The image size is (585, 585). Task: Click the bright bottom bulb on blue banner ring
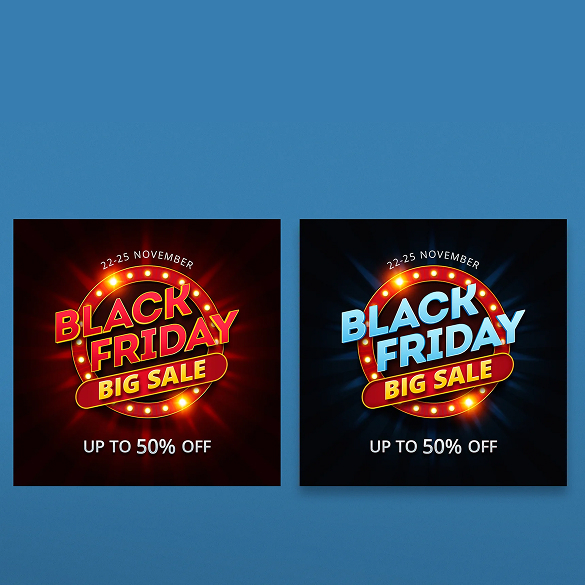(469, 402)
